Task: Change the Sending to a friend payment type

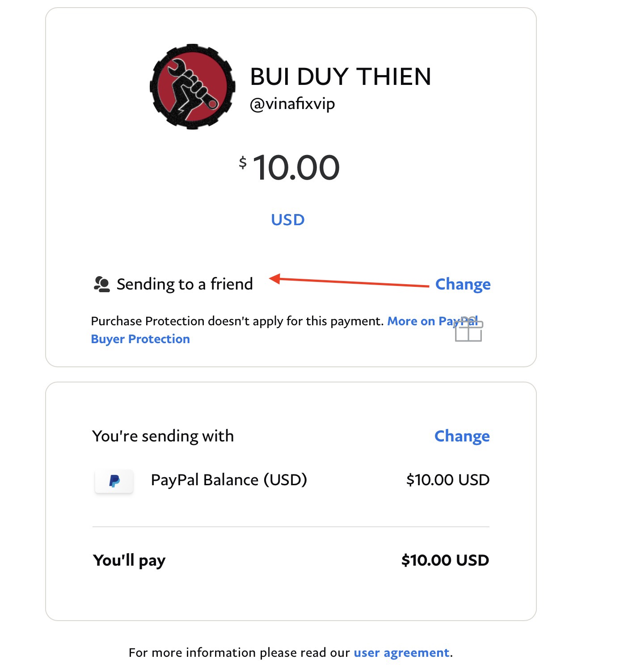Action: click(x=463, y=284)
